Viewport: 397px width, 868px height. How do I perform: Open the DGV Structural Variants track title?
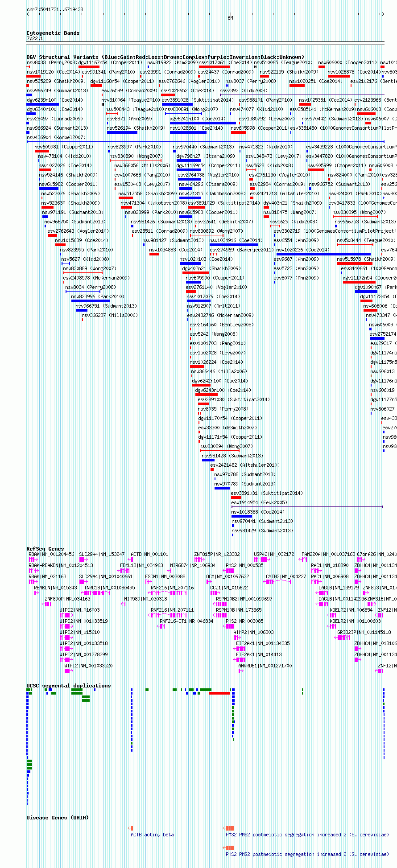point(165,57)
